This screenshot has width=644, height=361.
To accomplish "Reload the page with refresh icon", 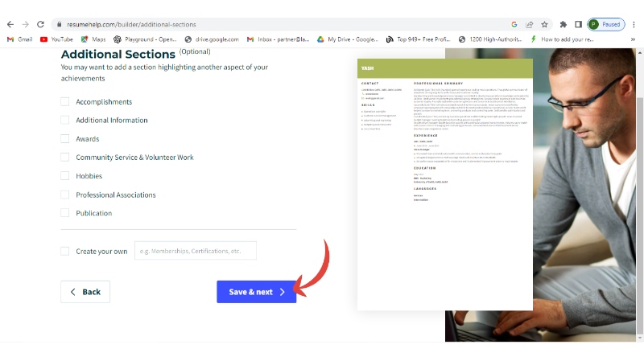I will click(41, 24).
